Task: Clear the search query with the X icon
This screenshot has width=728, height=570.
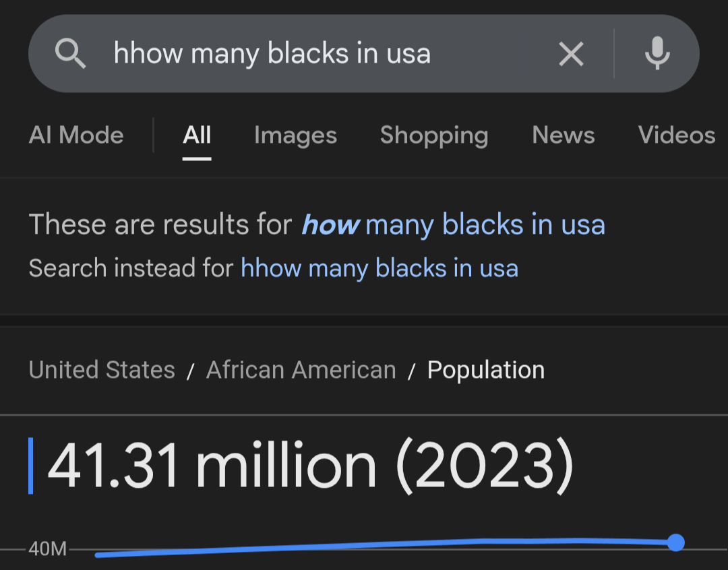Action: click(571, 54)
